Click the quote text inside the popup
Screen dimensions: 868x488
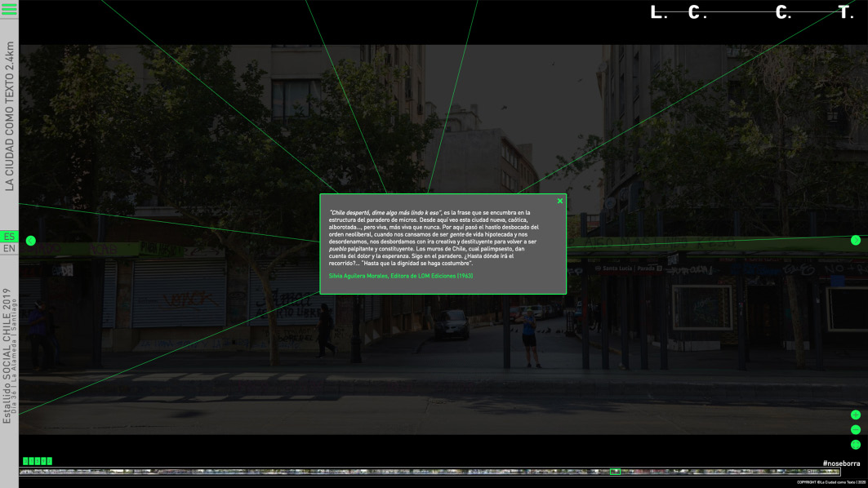click(433, 237)
